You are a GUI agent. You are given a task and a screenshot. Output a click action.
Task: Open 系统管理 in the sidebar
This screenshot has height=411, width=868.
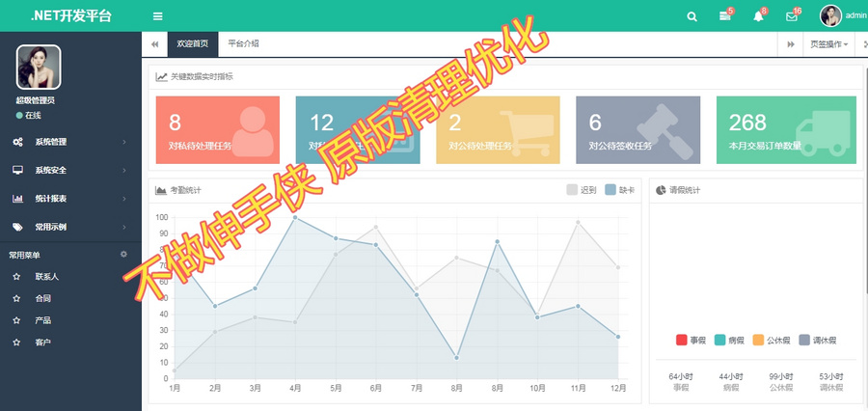click(70, 142)
